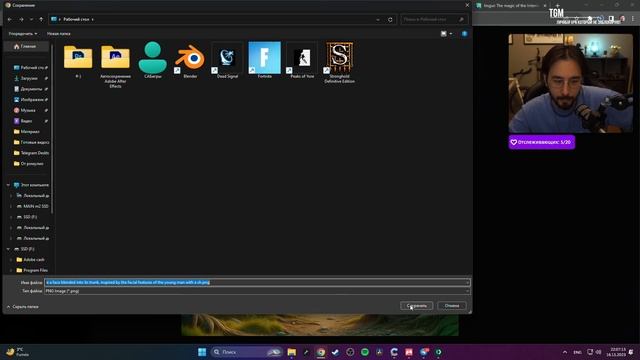
Task: Open recent locations dropdown near navigation arrows
Action: (31, 19)
